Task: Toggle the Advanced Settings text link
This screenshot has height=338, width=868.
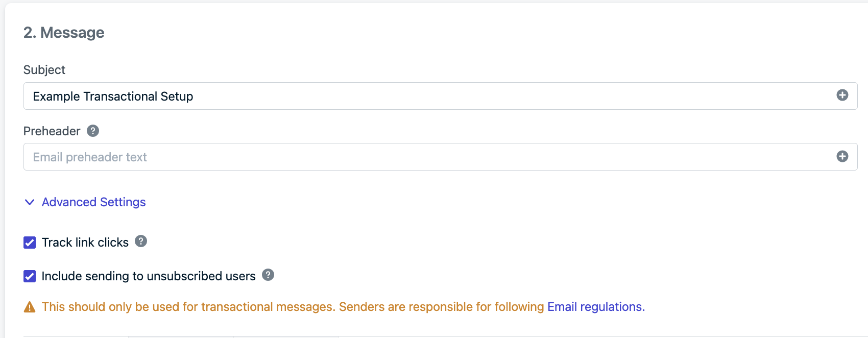Action: (x=94, y=202)
